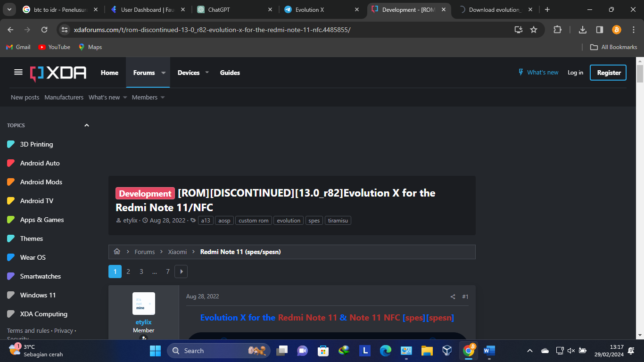Open the Devices nav item
The height and width of the screenshot is (362, 644).
pos(189,73)
